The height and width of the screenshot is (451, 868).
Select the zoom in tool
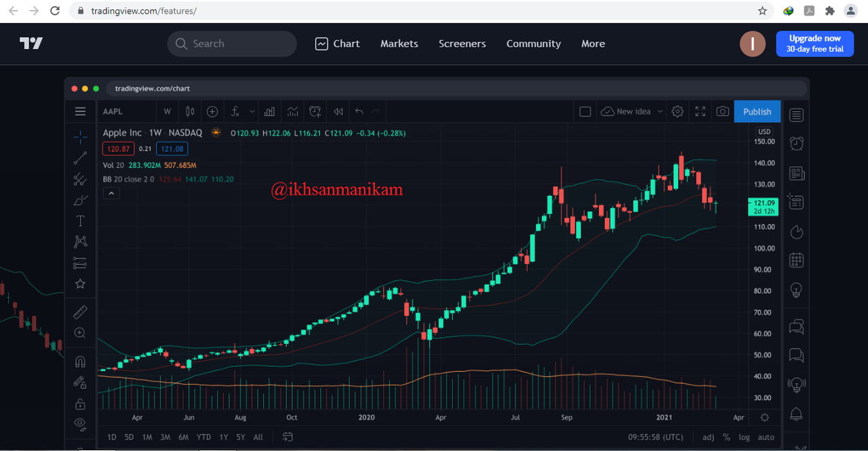click(80, 333)
